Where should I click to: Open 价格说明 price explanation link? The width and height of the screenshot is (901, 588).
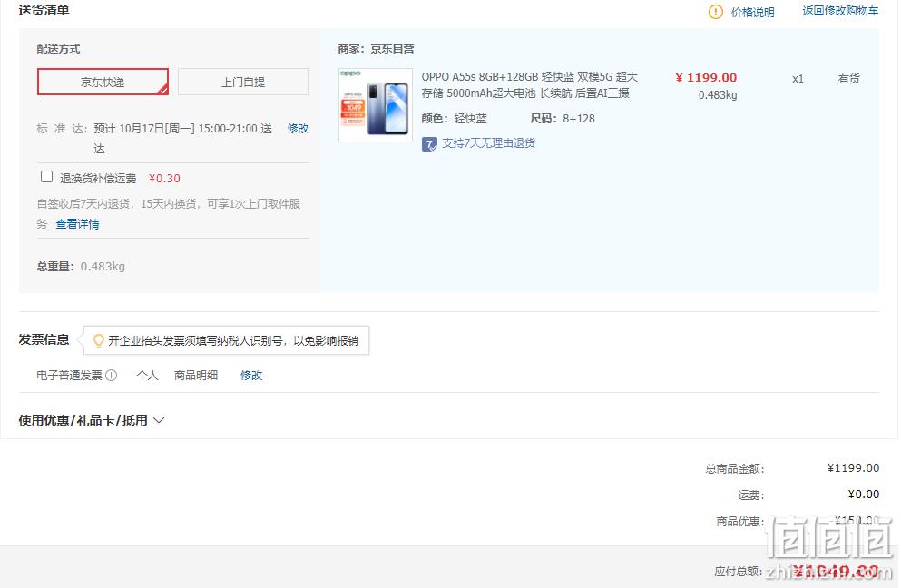[x=753, y=12]
